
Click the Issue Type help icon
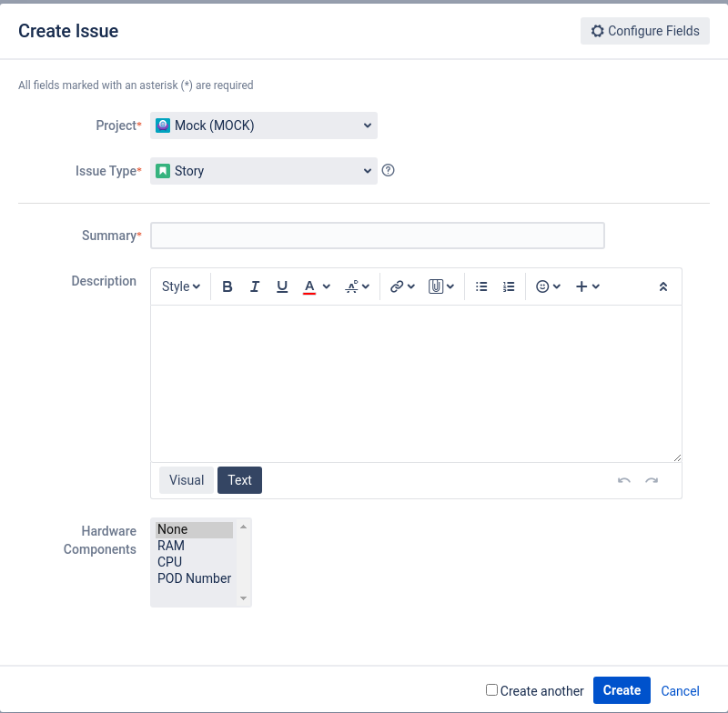tap(389, 170)
